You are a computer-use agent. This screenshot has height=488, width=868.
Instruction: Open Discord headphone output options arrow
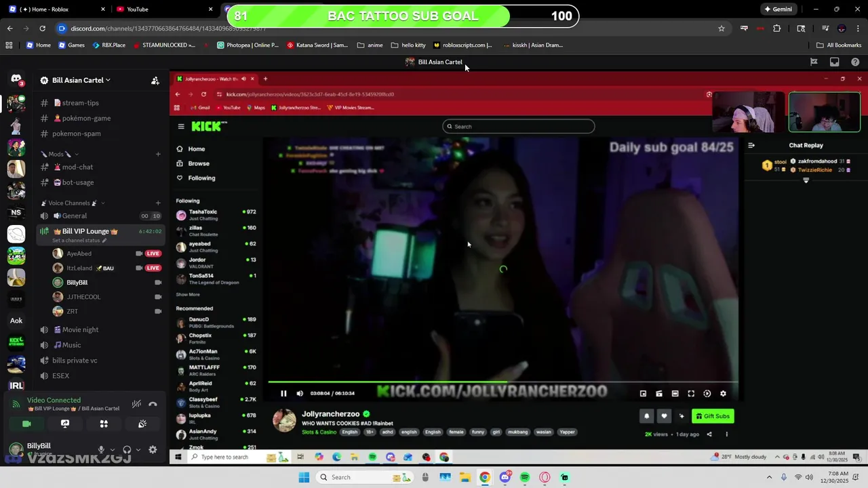pos(138,449)
